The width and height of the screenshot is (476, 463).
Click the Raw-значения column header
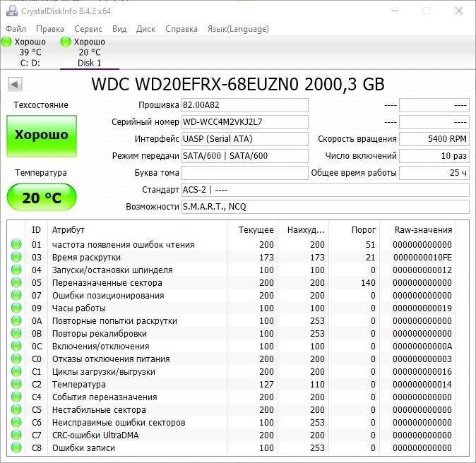pyautogui.click(x=424, y=230)
